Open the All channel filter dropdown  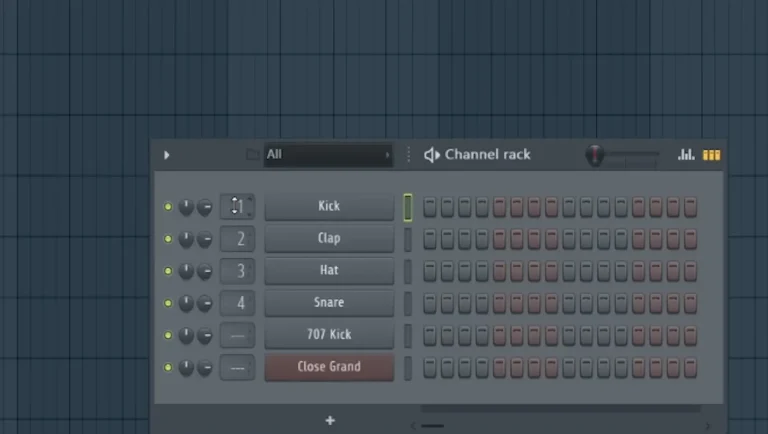[328, 155]
